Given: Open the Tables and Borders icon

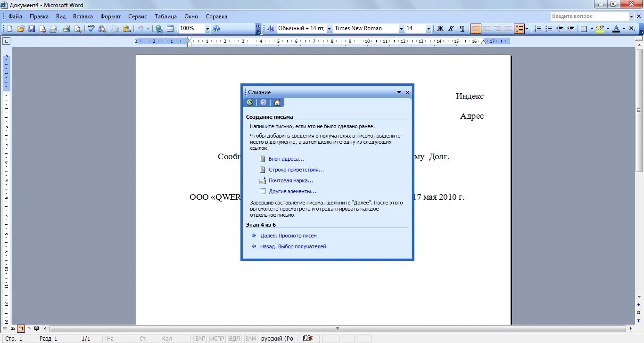Looking at the screenshot, I should point(170,29).
